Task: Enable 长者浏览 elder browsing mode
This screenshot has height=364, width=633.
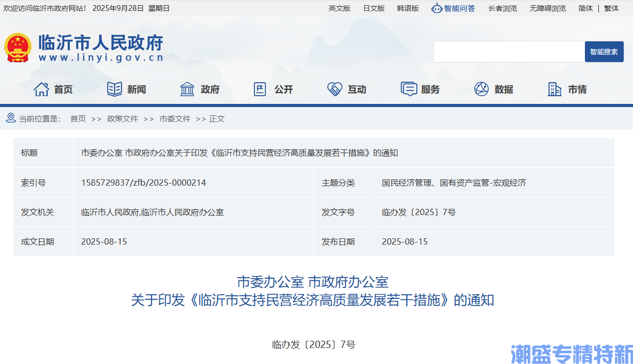Action: pyautogui.click(x=502, y=8)
